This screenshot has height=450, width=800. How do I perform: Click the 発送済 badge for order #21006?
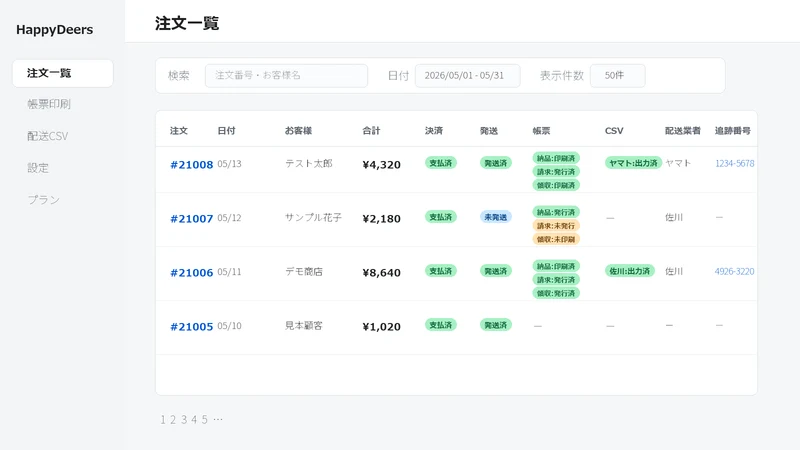click(x=495, y=271)
